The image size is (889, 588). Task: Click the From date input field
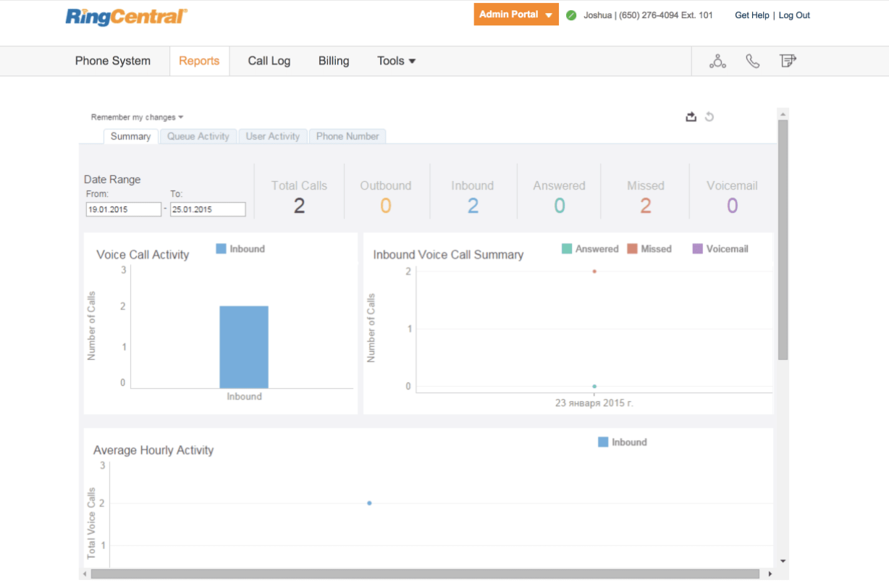123,209
